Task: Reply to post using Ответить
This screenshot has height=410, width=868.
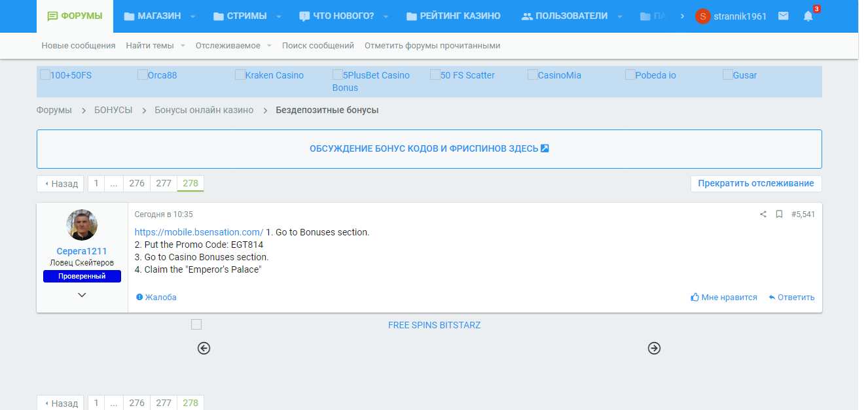Action: tap(791, 298)
